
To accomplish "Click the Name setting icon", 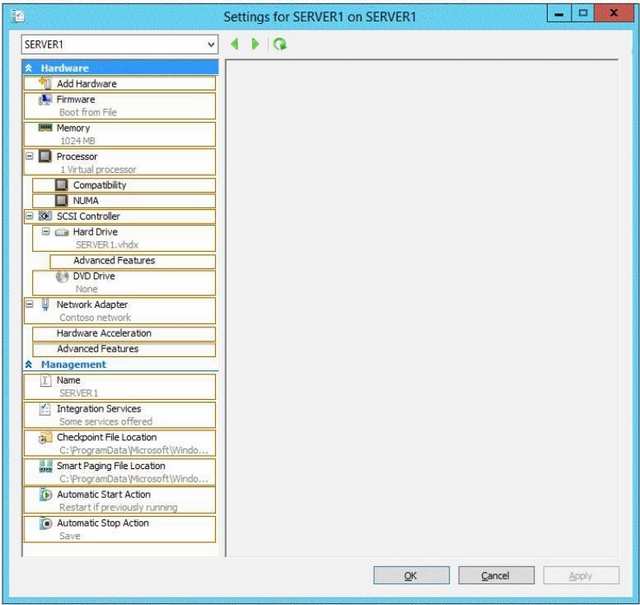I will (x=45, y=380).
